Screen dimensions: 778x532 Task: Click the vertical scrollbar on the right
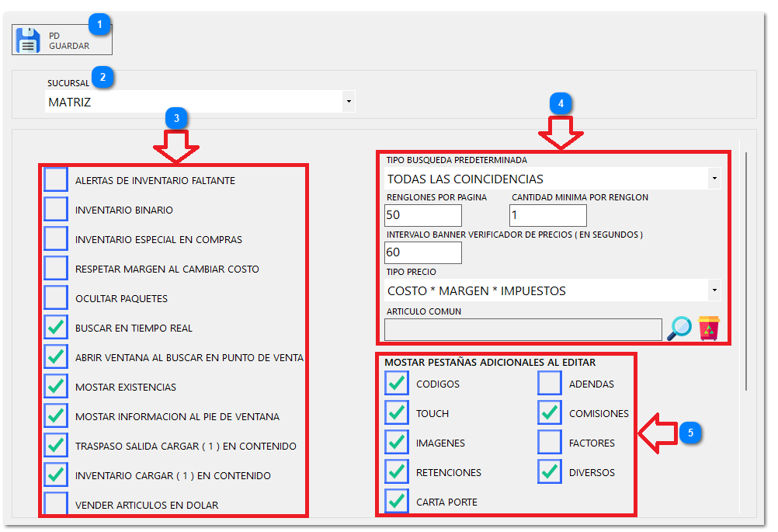point(745,272)
